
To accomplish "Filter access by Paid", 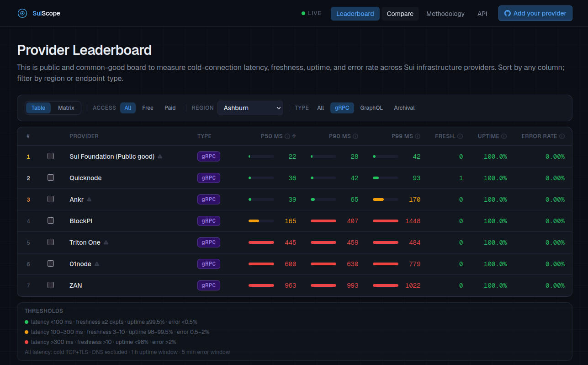I will tap(170, 108).
